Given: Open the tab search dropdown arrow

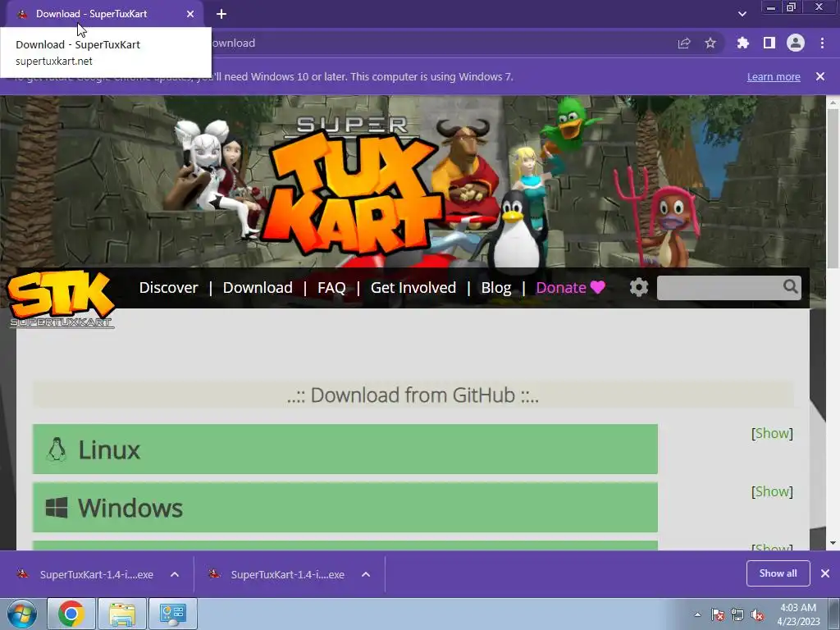Looking at the screenshot, I should point(742,14).
